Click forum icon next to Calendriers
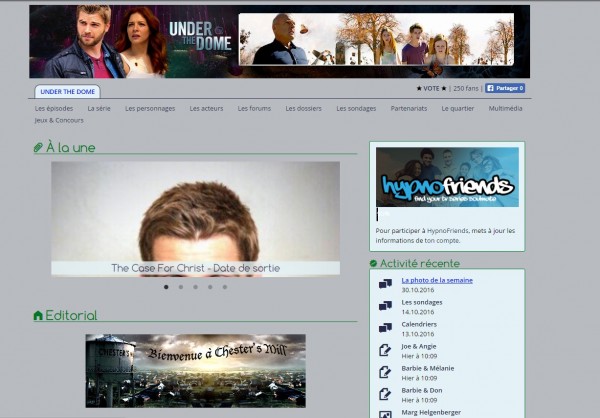The width and height of the screenshot is (600, 418). click(x=385, y=328)
